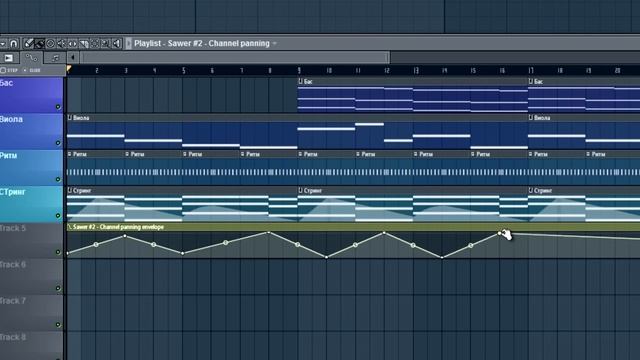Toggle the SLIDE option
This screenshot has width=640, height=360.
click(x=33, y=70)
